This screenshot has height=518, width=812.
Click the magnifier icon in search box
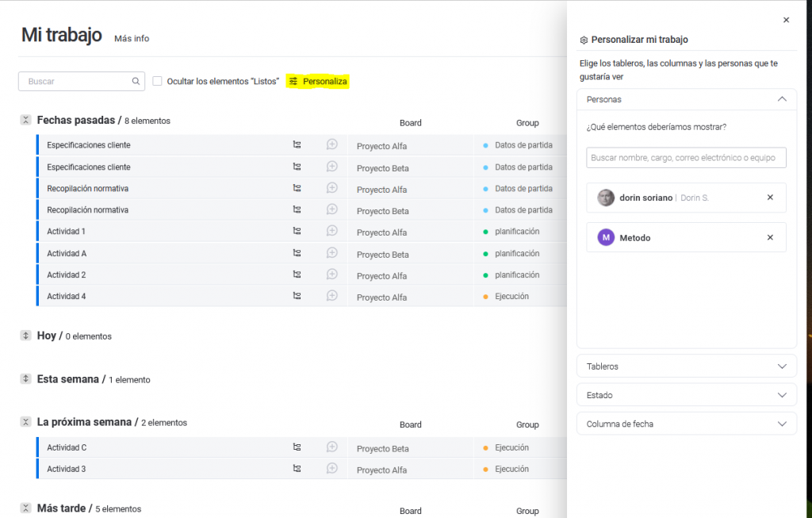136,81
